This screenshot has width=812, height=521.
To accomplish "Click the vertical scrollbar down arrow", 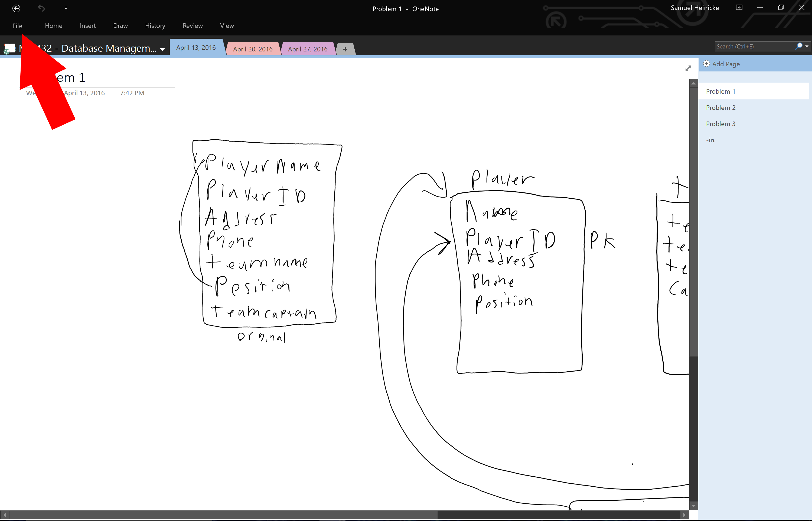I will coord(693,506).
